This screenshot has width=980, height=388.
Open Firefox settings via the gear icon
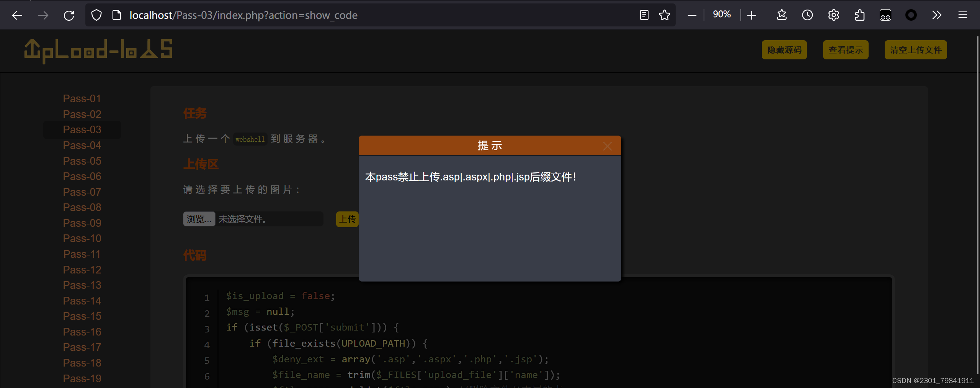click(x=833, y=15)
